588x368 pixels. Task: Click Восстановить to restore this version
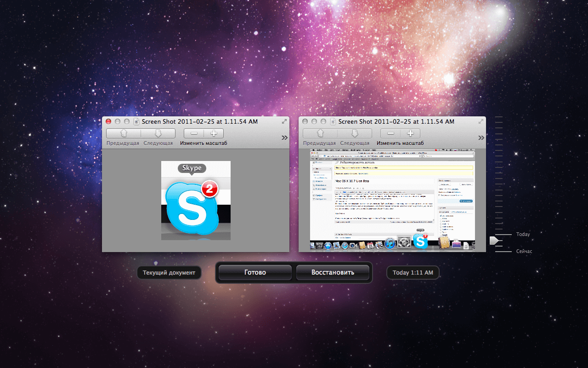pyautogui.click(x=333, y=272)
